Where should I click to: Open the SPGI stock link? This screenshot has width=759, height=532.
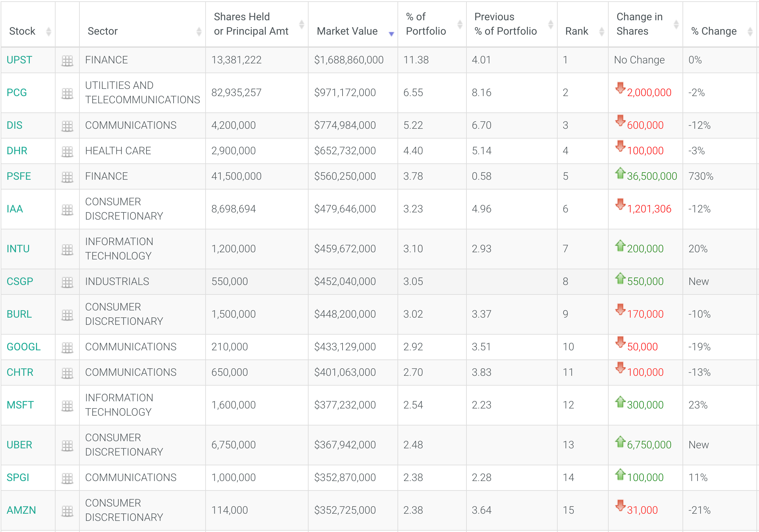click(18, 477)
